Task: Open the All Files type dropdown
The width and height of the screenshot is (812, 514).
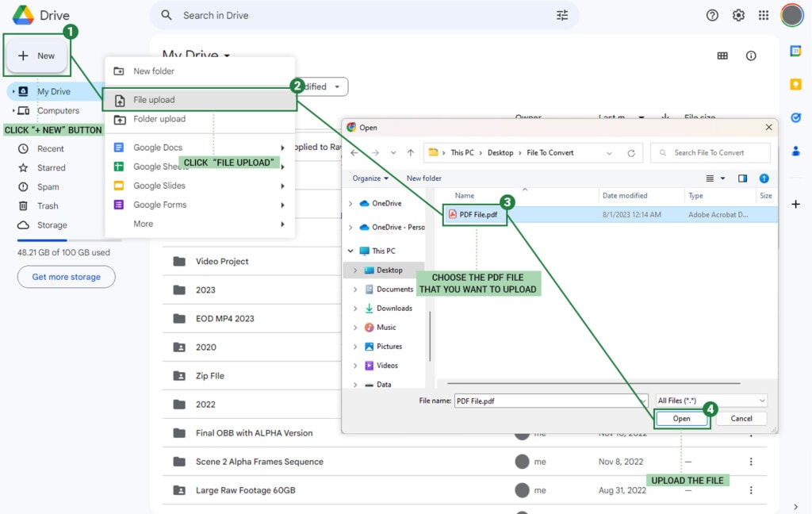Action: pyautogui.click(x=711, y=401)
